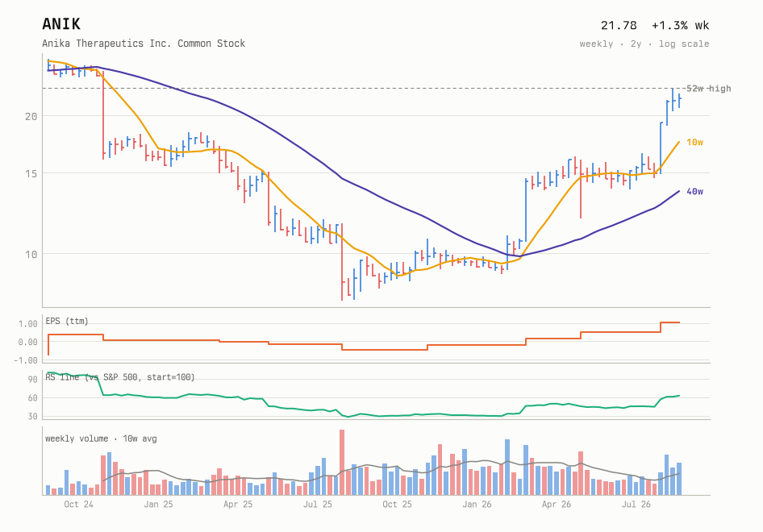Click the last price 21.78
Image resolution: width=763 pixels, height=532 pixels.
619,25
